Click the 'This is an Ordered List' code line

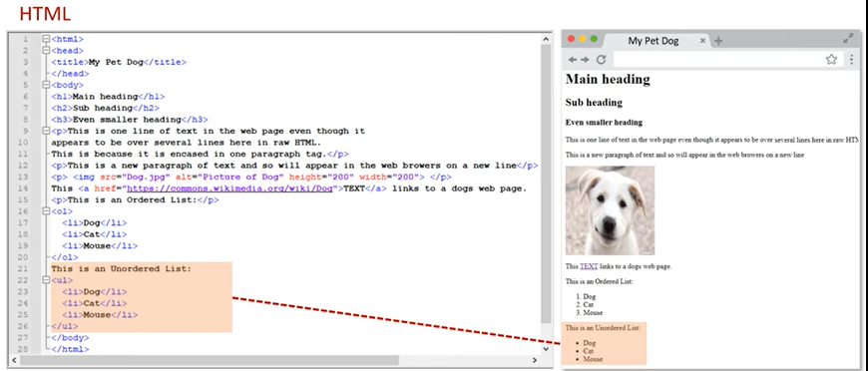pos(135,199)
